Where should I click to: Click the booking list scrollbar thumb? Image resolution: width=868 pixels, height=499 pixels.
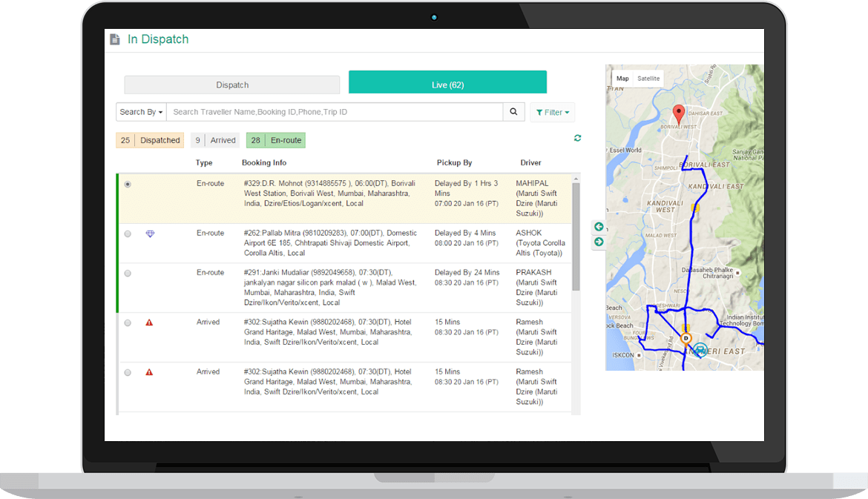576,237
